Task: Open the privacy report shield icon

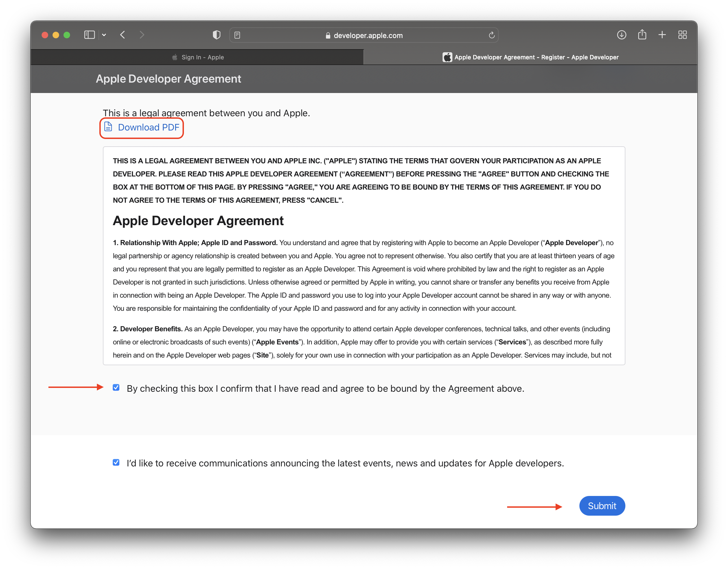Action: point(217,35)
